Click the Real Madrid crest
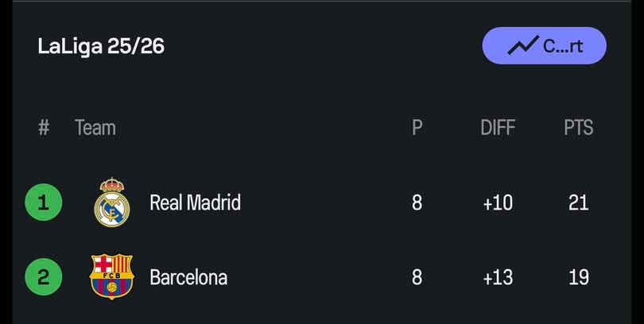This screenshot has width=644, height=324. click(x=111, y=202)
